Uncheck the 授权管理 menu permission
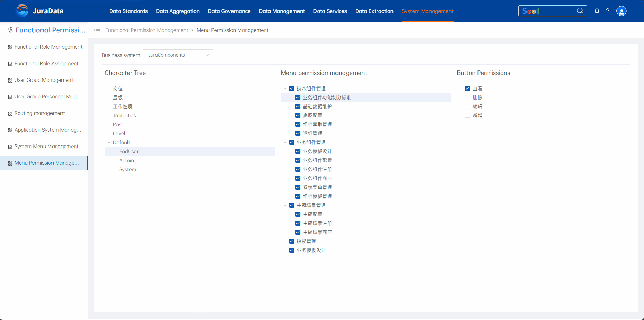 pyautogui.click(x=292, y=241)
